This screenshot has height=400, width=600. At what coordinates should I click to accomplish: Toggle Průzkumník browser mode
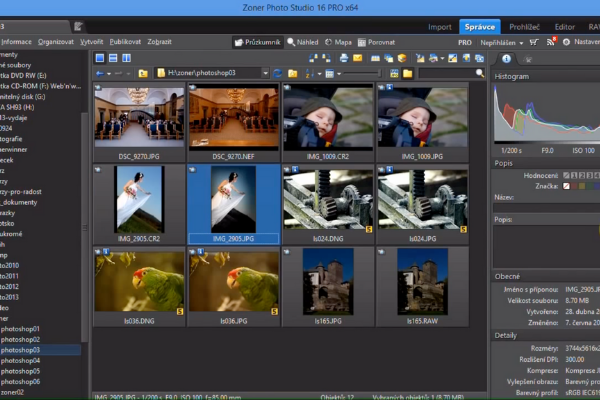pyautogui.click(x=258, y=42)
